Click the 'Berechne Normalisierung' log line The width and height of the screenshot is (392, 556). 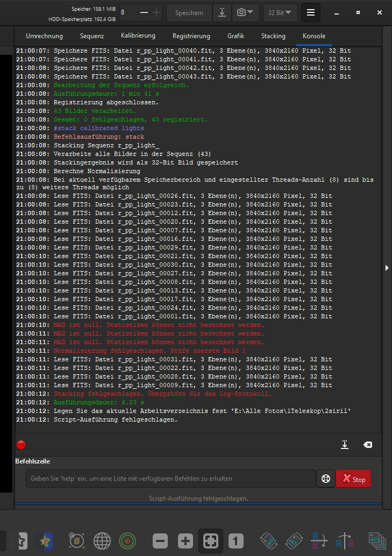[97, 172]
